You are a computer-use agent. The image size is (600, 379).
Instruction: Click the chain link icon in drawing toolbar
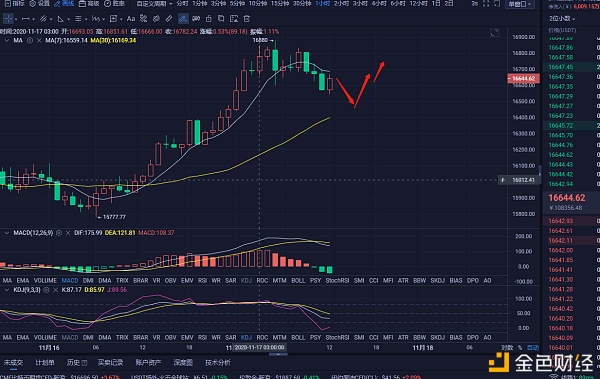point(196,18)
